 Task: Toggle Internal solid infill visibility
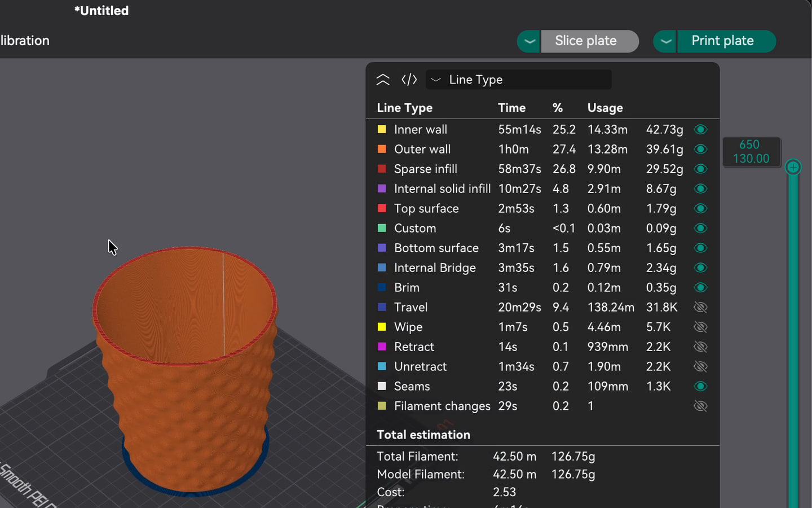click(x=700, y=189)
